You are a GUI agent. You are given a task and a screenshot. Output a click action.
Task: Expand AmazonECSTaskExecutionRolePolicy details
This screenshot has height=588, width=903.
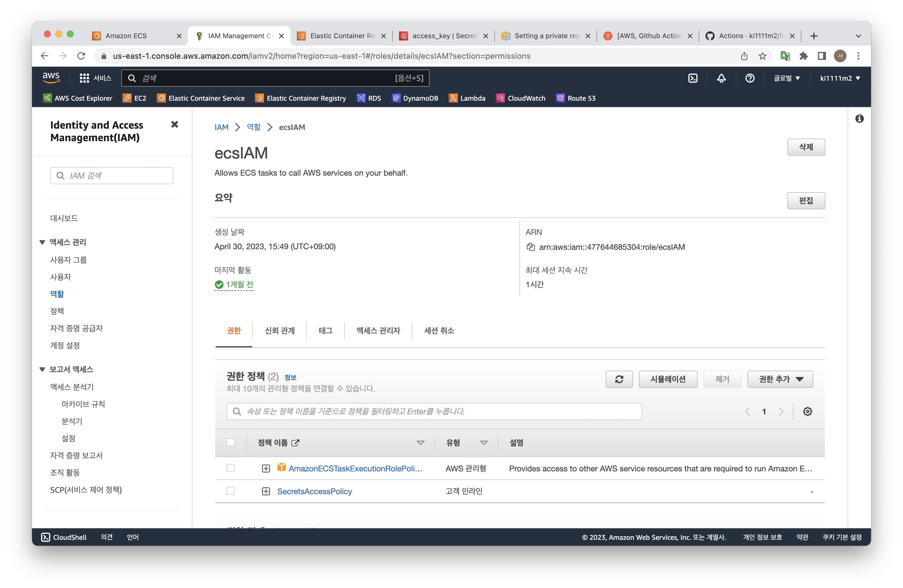266,469
